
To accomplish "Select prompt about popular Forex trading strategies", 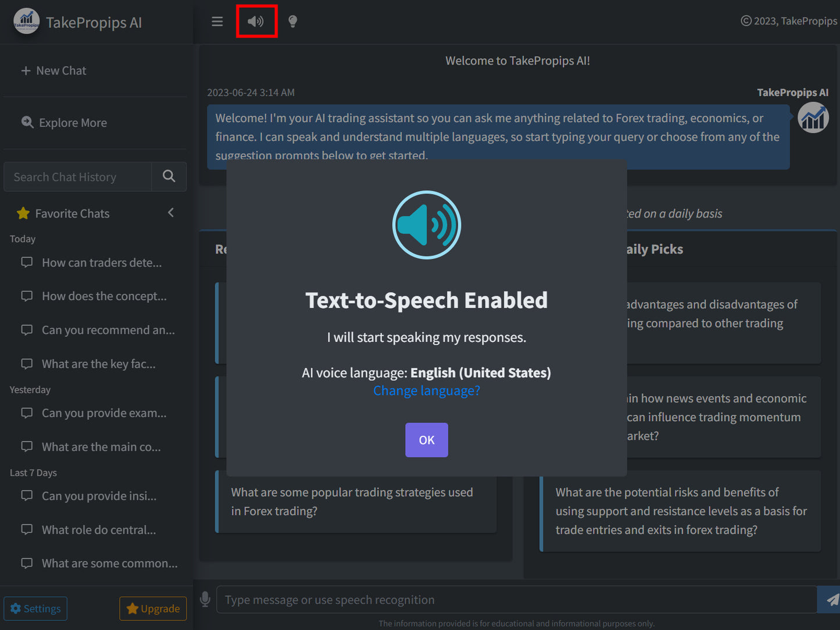I will click(x=356, y=501).
